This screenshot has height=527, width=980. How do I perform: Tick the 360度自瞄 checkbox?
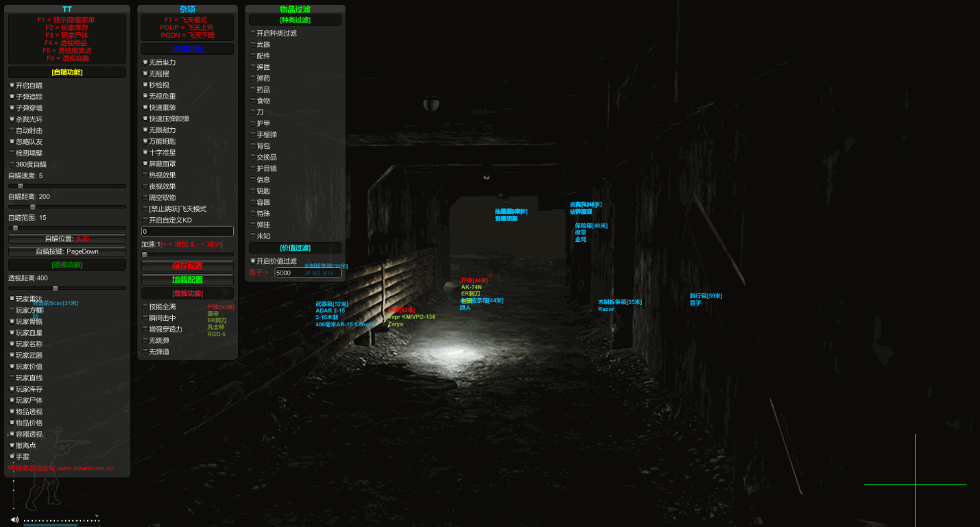[12, 164]
